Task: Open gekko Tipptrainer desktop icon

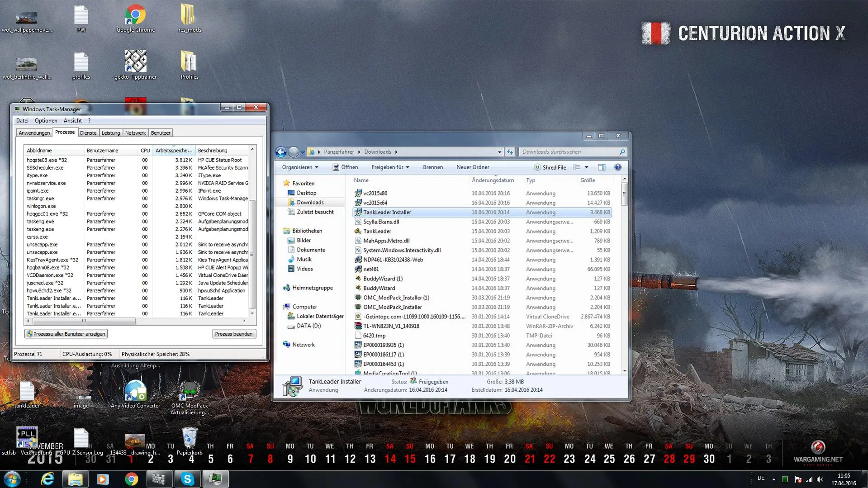Action: click(x=135, y=65)
